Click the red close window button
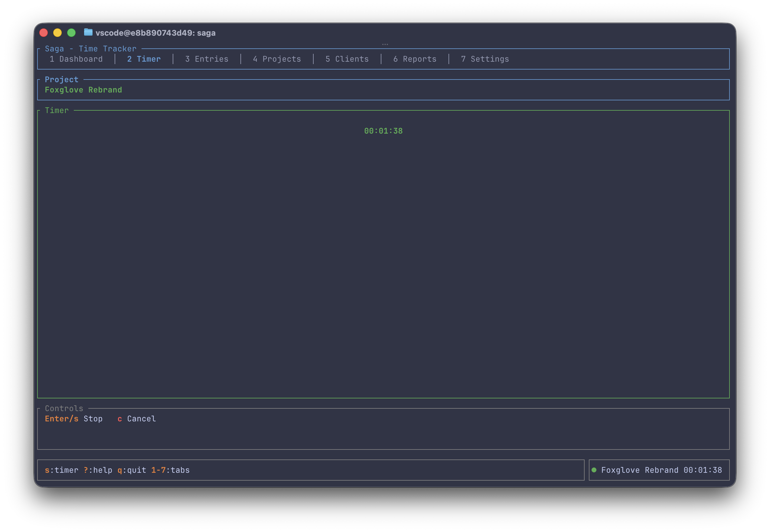Screen dimensions: 770x532 44,33
